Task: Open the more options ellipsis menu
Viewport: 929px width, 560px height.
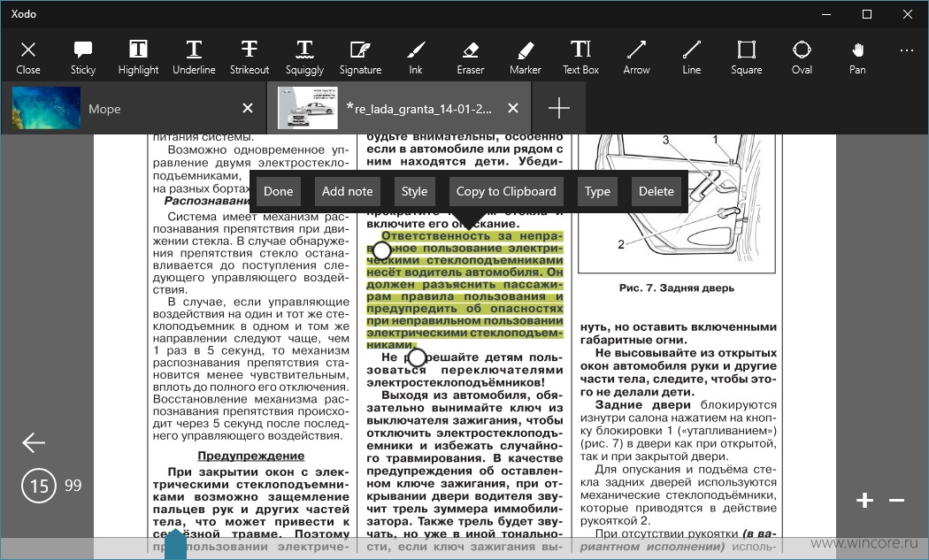Action: (x=907, y=51)
